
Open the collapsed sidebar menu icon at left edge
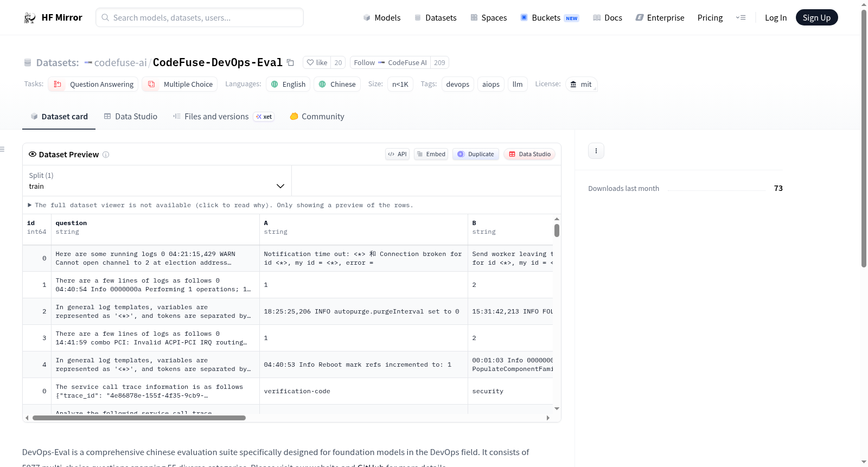(x=2, y=149)
